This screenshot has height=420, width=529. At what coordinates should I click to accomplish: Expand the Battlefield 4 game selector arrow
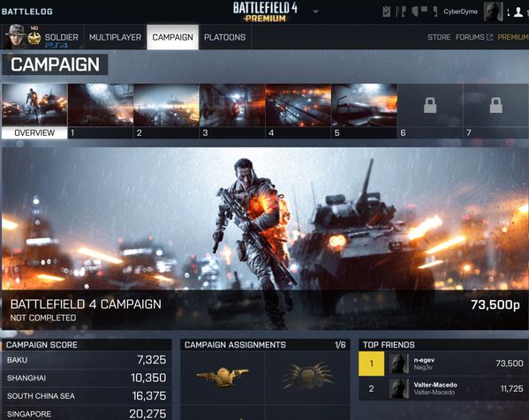(x=315, y=11)
